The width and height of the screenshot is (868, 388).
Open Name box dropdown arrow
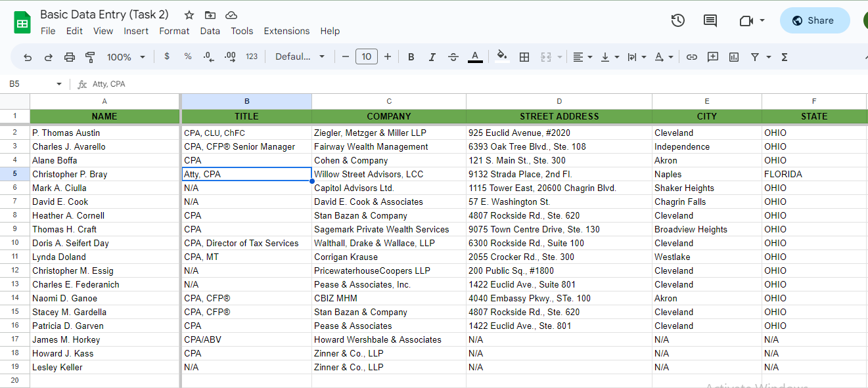pos(59,84)
